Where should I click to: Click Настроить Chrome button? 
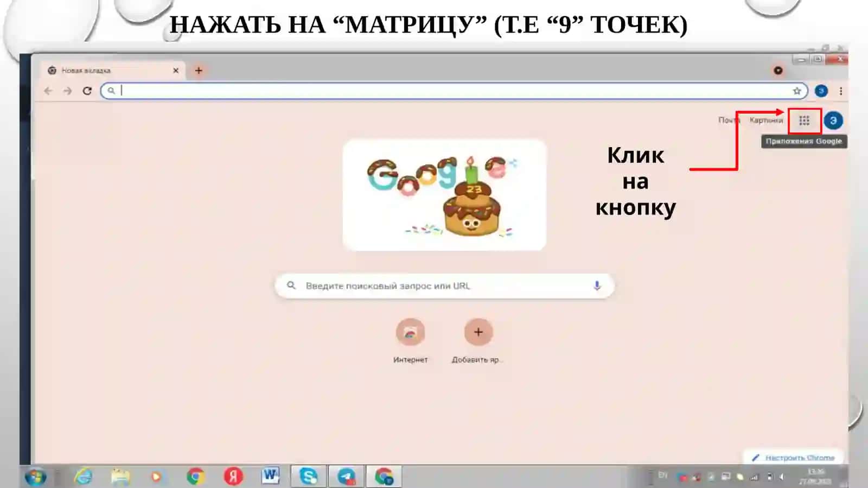pyautogui.click(x=793, y=458)
